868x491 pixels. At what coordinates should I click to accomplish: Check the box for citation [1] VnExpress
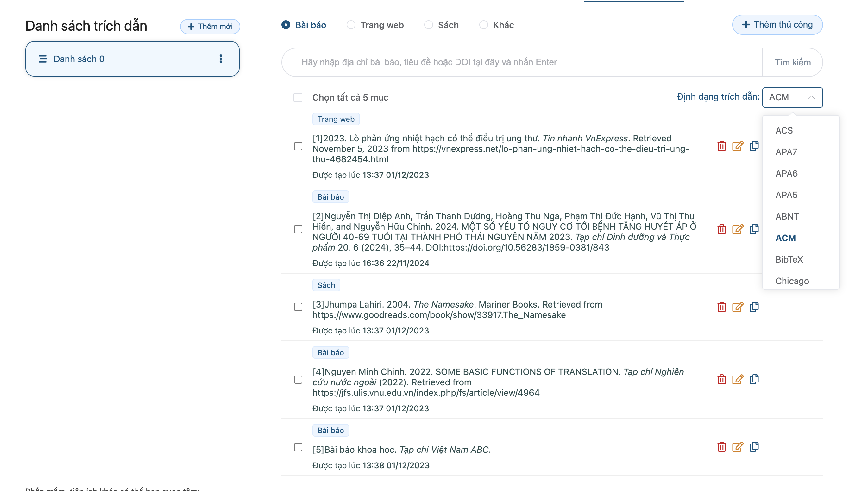(298, 146)
